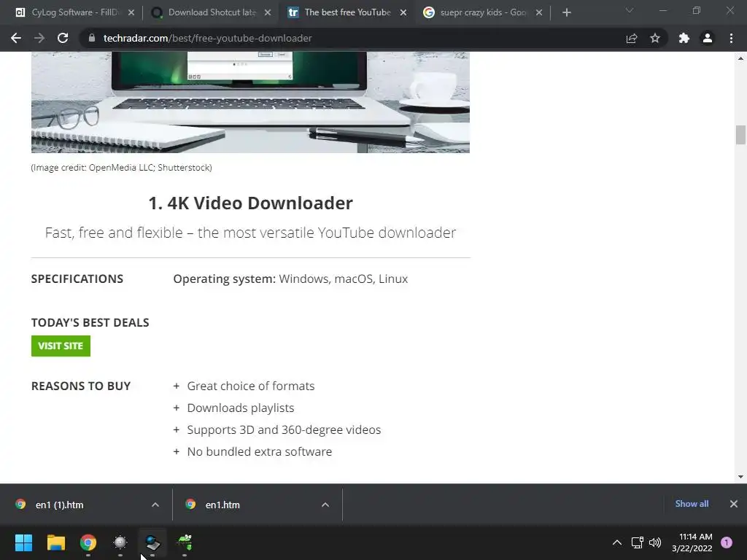
Task: Open the Extensions puzzle icon
Action: click(x=684, y=38)
